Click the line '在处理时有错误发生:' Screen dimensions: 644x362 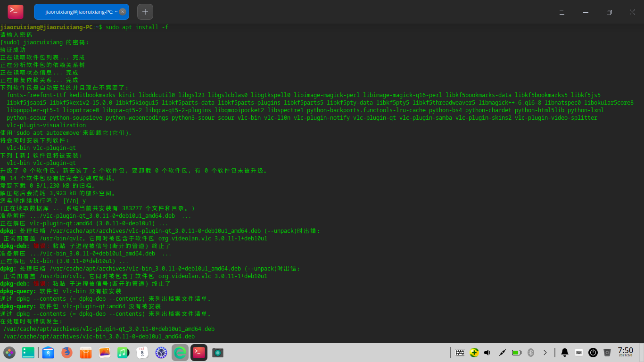(x=31, y=321)
